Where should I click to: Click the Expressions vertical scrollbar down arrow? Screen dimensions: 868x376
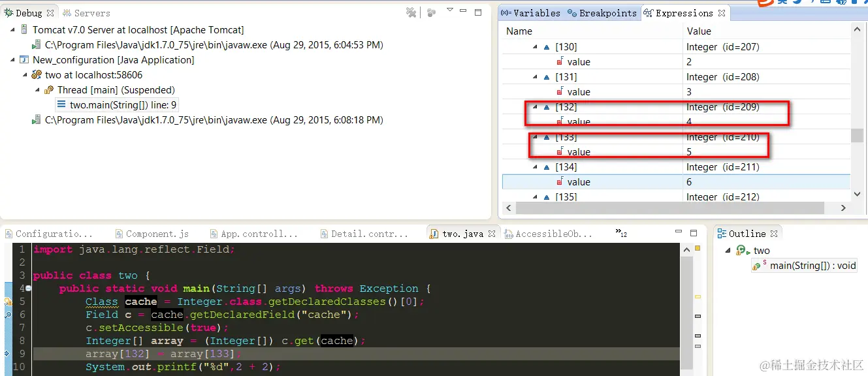coord(857,194)
